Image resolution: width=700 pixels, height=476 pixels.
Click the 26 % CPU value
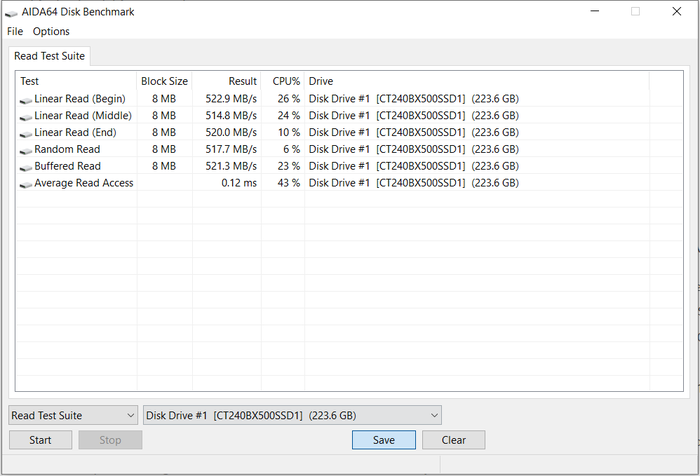[288, 99]
